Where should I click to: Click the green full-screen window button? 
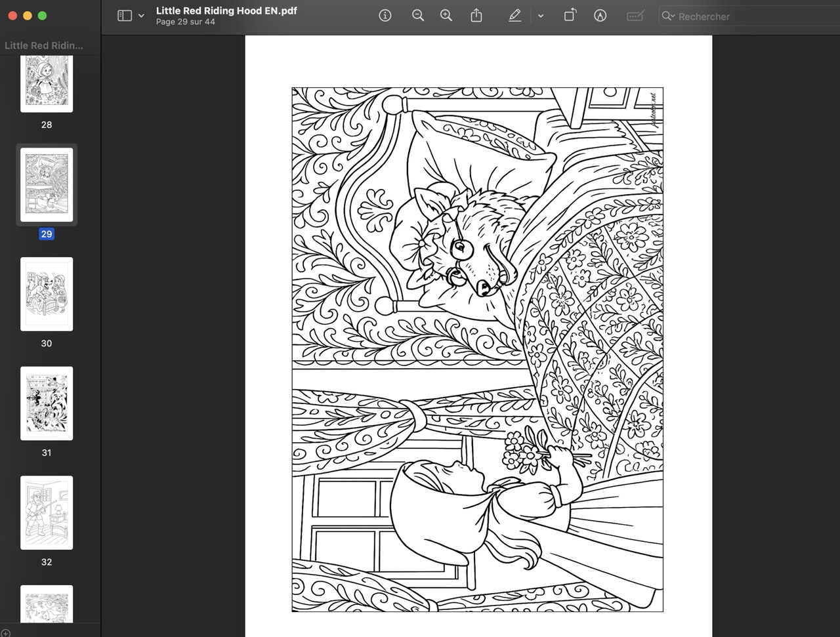(42, 16)
